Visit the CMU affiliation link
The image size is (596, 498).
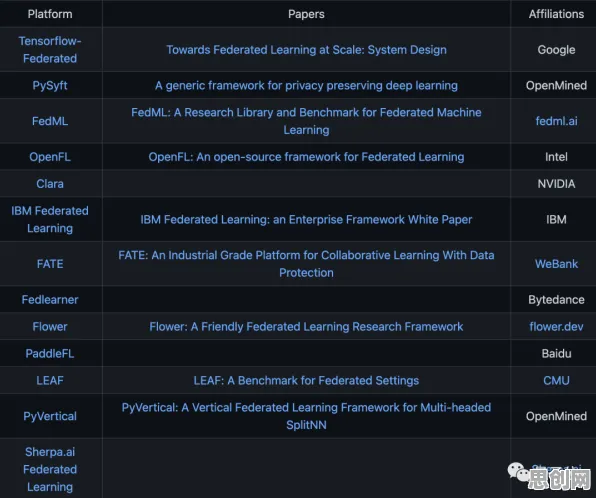pos(556,381)
